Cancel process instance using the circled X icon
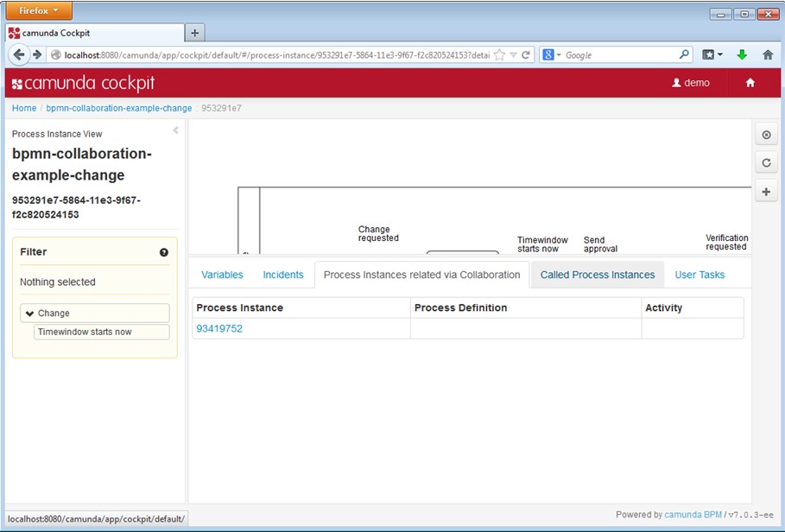This screenshot has width=785, height=532. [767, 135]
